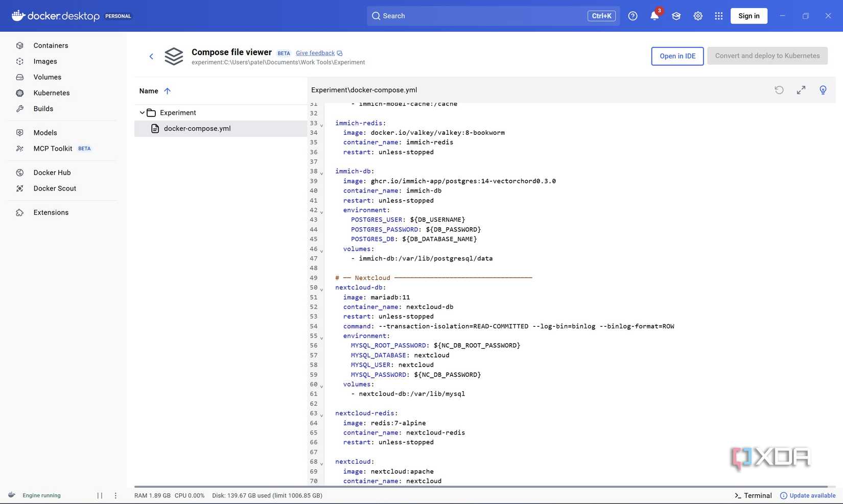Viewport: 843px width, 504px height.
Task: Click the help question mark icon
Action: click(633, 16)
